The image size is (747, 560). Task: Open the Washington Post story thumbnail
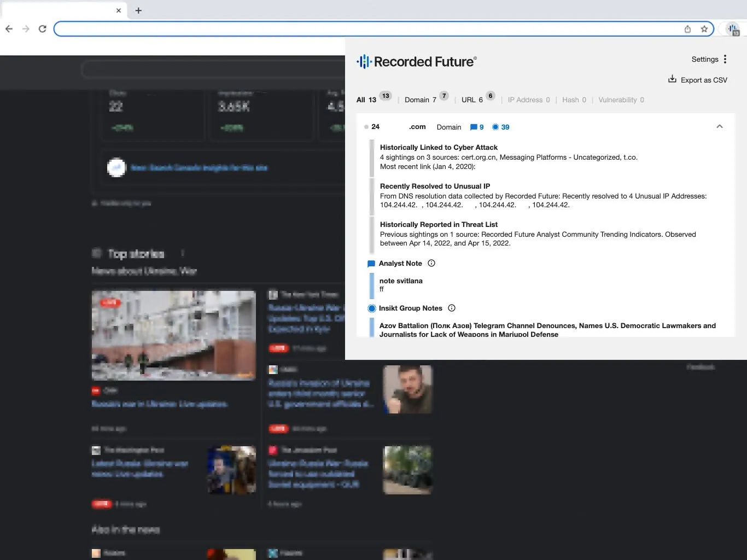point(232,470)
